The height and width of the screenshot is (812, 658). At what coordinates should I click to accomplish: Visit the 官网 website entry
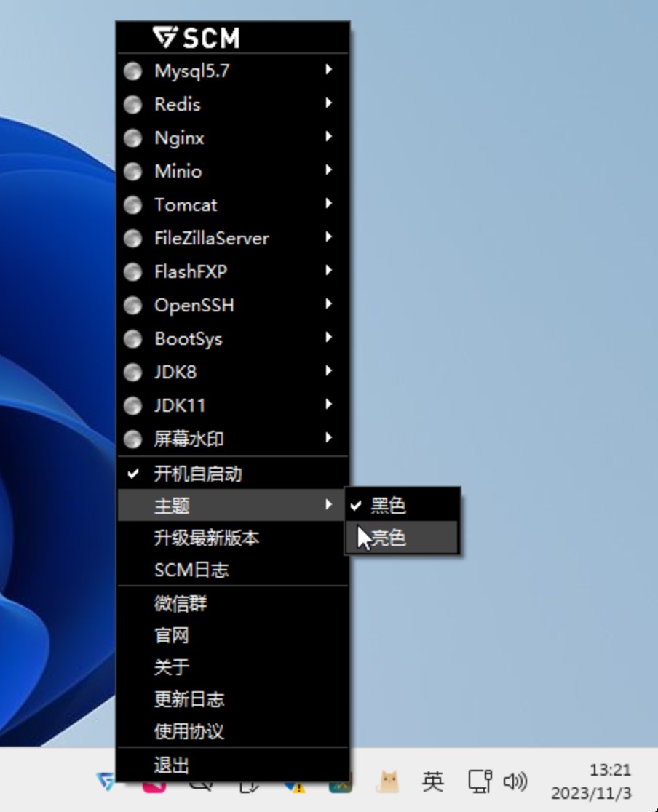pos(233,635)
